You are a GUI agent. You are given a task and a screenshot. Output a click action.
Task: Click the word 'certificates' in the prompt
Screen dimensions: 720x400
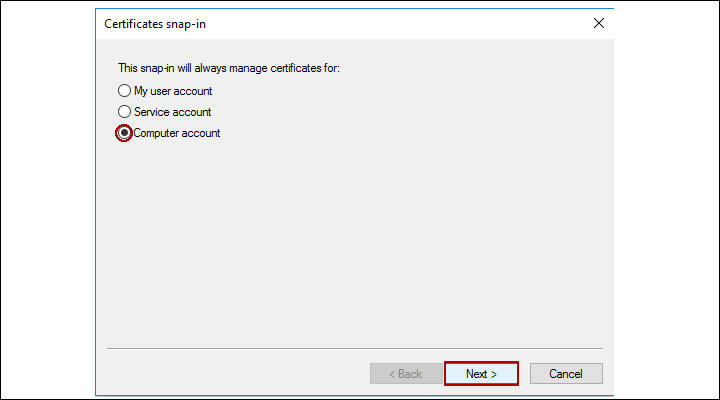[295, 68]
